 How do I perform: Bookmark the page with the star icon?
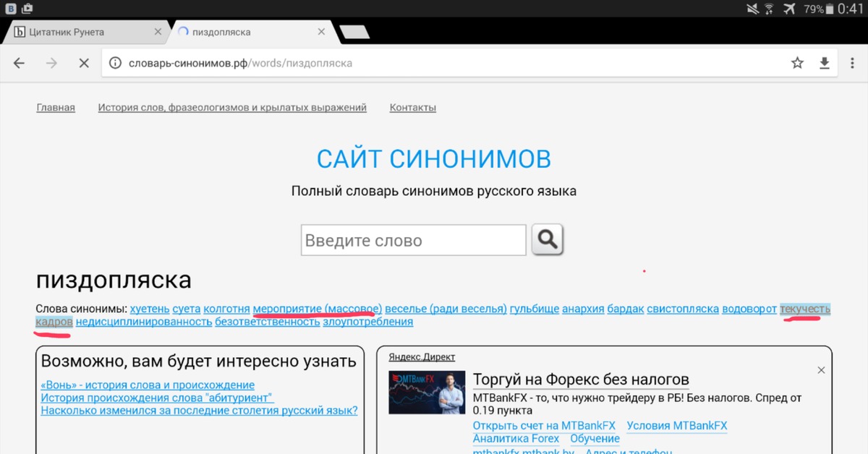(x=797, y=63)
